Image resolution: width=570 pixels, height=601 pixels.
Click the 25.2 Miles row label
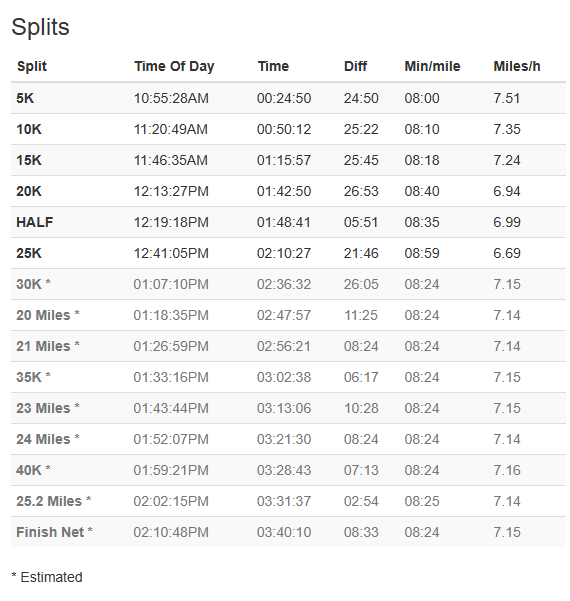[54, 501]
